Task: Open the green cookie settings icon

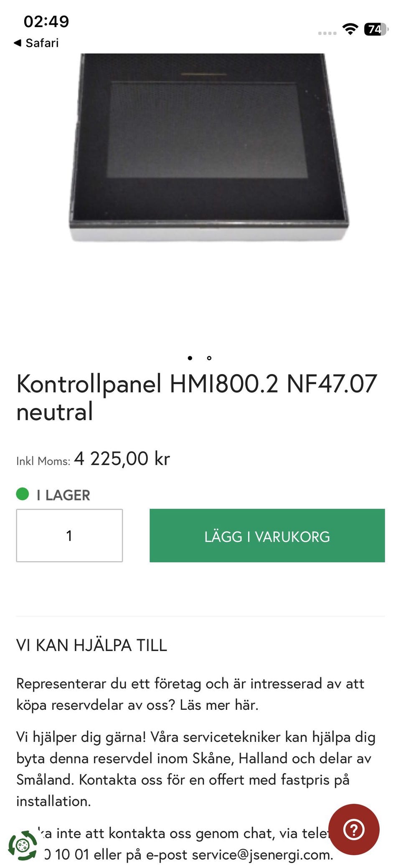Action: click(23, 845)
